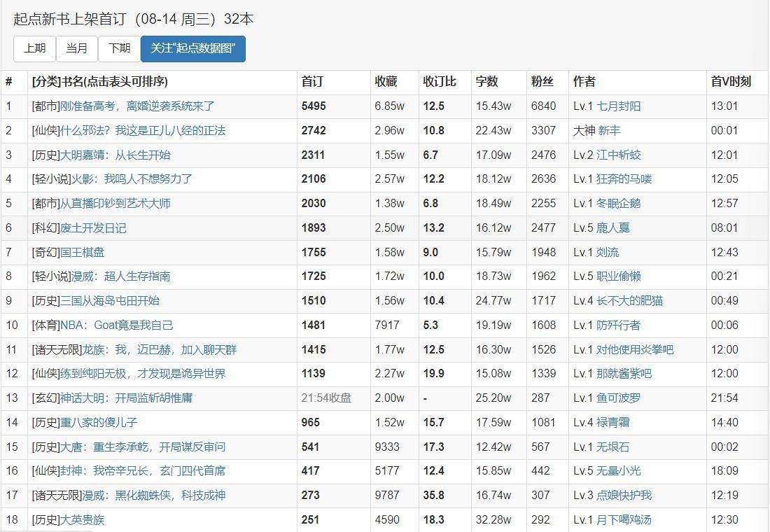Open the 废土开发日记 book link

(93, 228)
